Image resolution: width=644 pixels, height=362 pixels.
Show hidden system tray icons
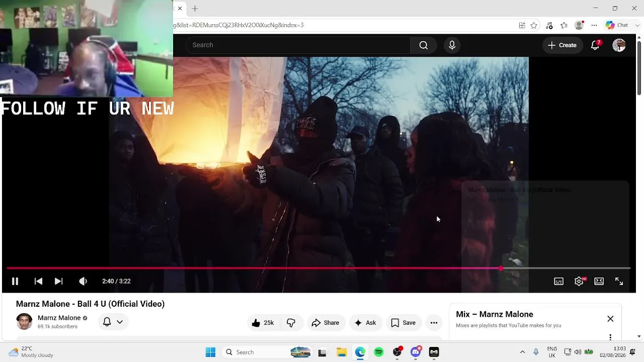click(x=522, y=352)
